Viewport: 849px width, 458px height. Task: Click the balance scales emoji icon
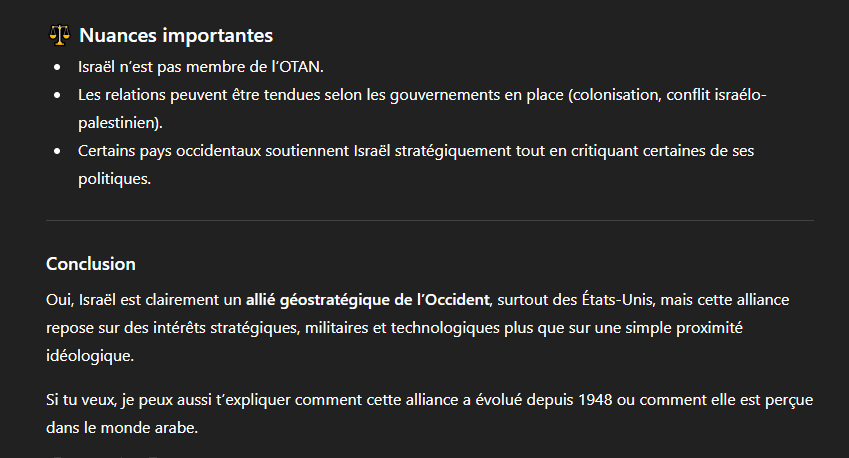pyautogui.click(x=58, y=36)
